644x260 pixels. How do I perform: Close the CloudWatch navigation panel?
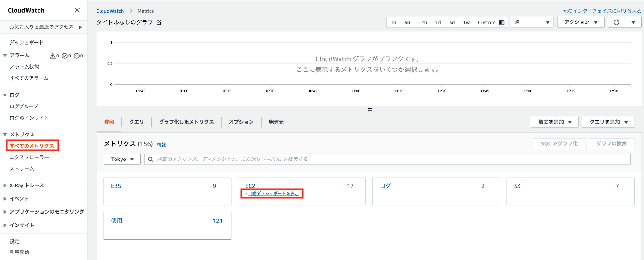(x=77, y=10)
